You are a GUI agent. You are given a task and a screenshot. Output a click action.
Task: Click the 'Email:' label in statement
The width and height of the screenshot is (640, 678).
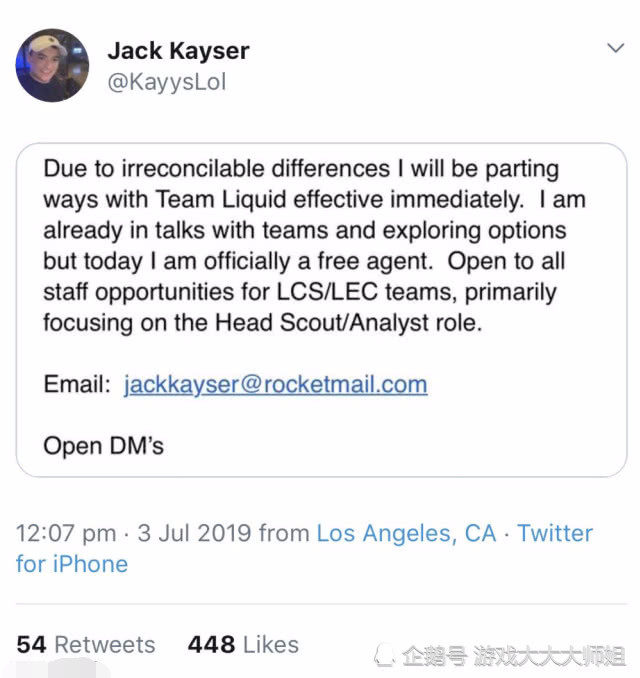(x=77, y=384)
